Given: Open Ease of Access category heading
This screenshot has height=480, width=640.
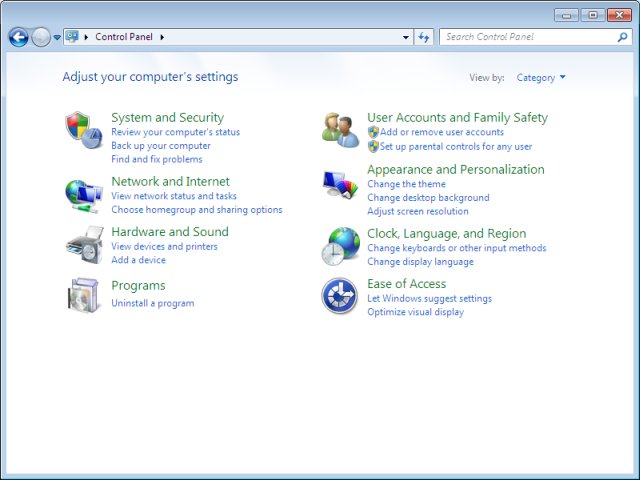Looking at the screenshot, I should (407, 284).
